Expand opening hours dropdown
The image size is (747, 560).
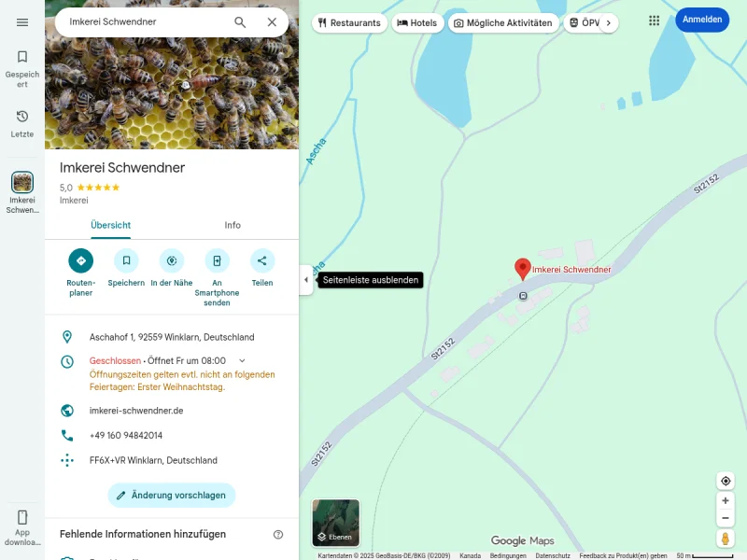point(242,360)
